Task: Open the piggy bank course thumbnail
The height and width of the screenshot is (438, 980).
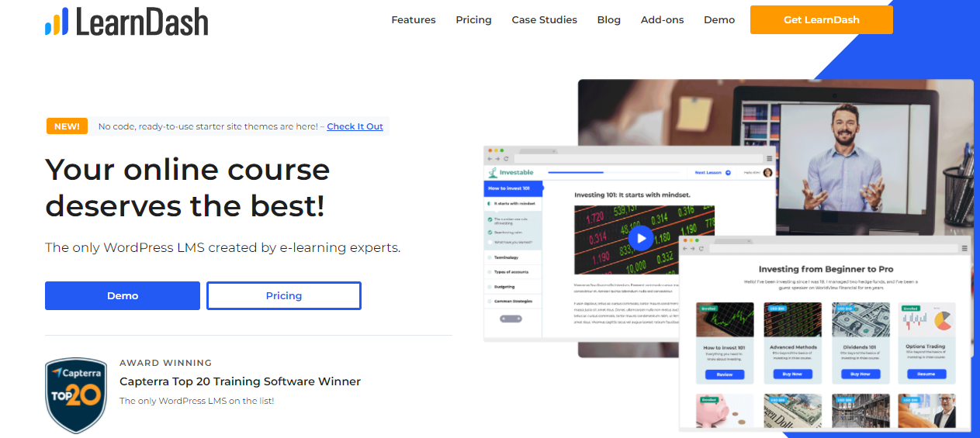Action: pos(725,411)
